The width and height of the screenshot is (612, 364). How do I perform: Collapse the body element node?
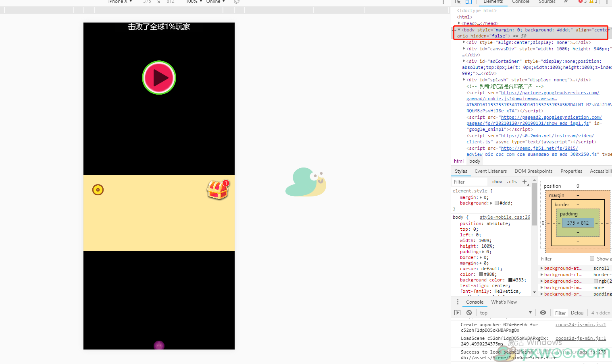click(x=459, y=30)
